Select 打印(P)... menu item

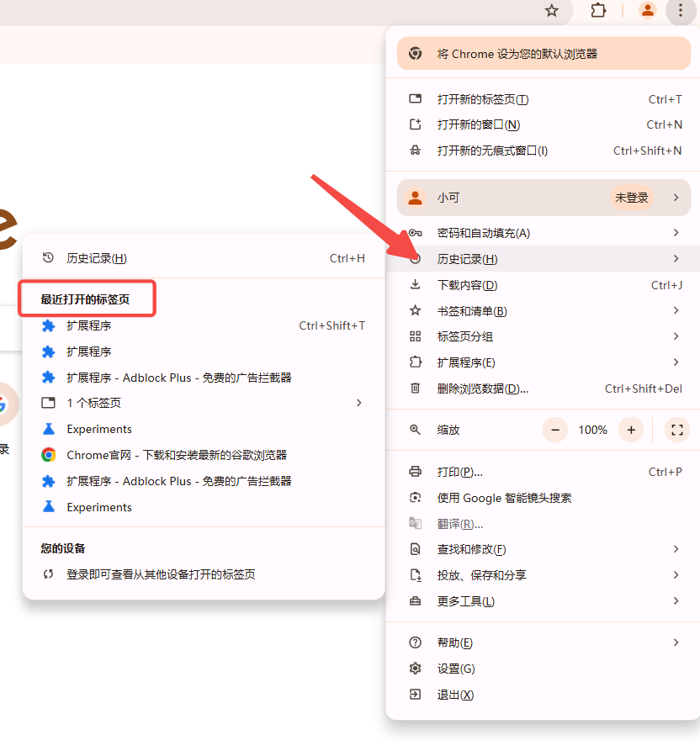[x=544, y=472]
